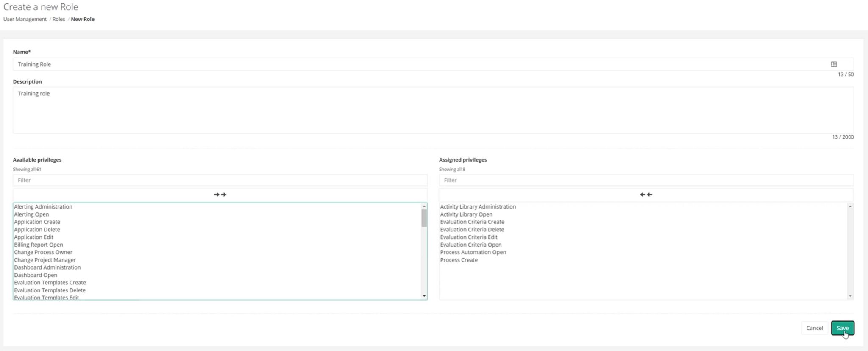Select Change Process Owner privilege

pyautogui.click(x=43, y=252)
